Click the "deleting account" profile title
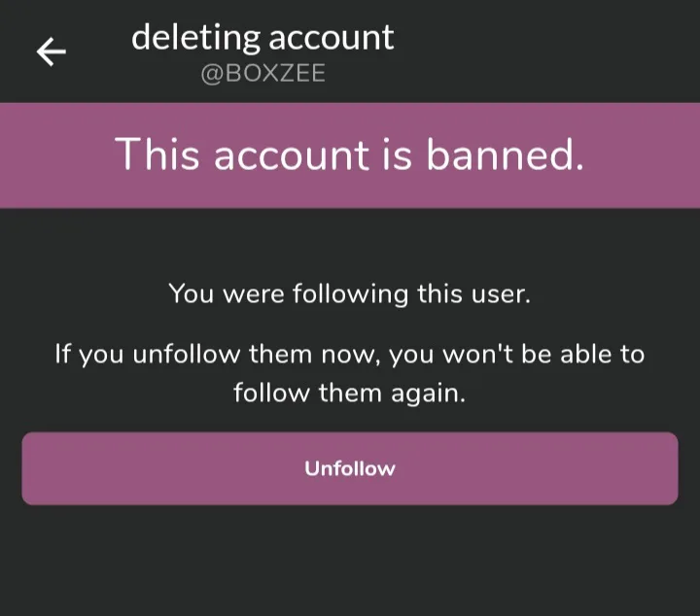700x616 pixels. coord(262,38)
